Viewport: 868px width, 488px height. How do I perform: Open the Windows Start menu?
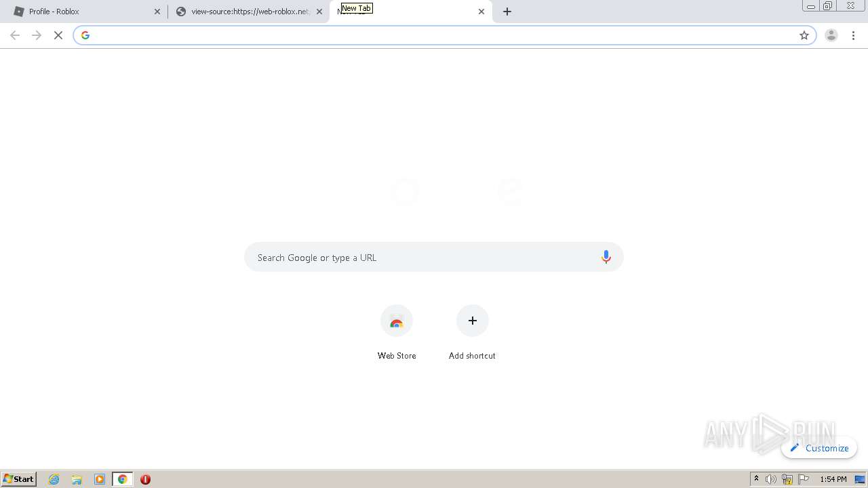pyautogui.click(x=19, y=479)
